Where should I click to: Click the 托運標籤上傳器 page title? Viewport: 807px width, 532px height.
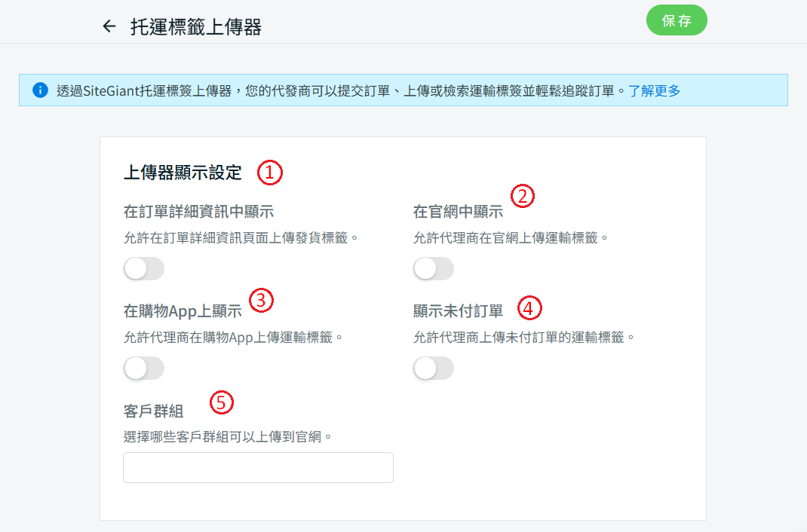coord(196,28)
